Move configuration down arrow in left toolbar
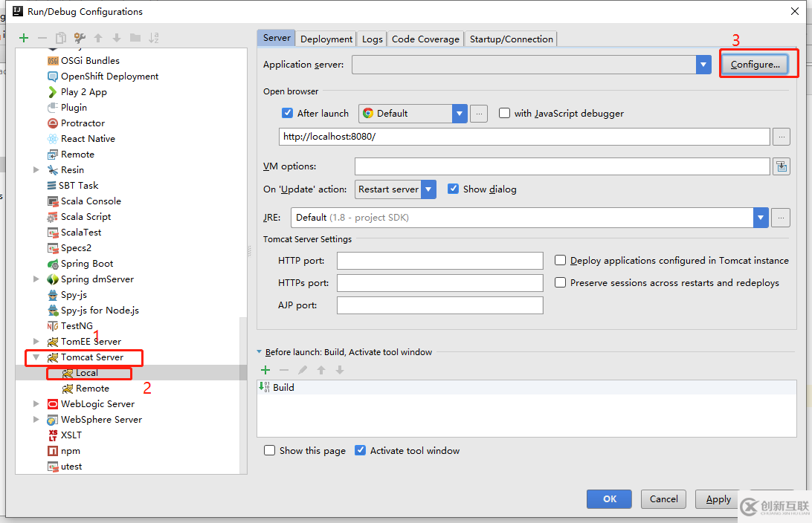Viewport: 812px width, 523px height. (117, 38)
